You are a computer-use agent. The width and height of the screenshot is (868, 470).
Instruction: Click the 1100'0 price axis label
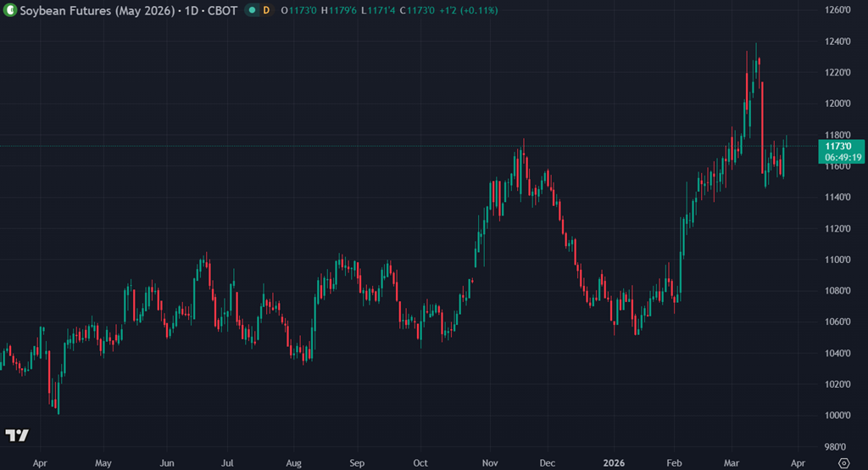pos(838,260)
